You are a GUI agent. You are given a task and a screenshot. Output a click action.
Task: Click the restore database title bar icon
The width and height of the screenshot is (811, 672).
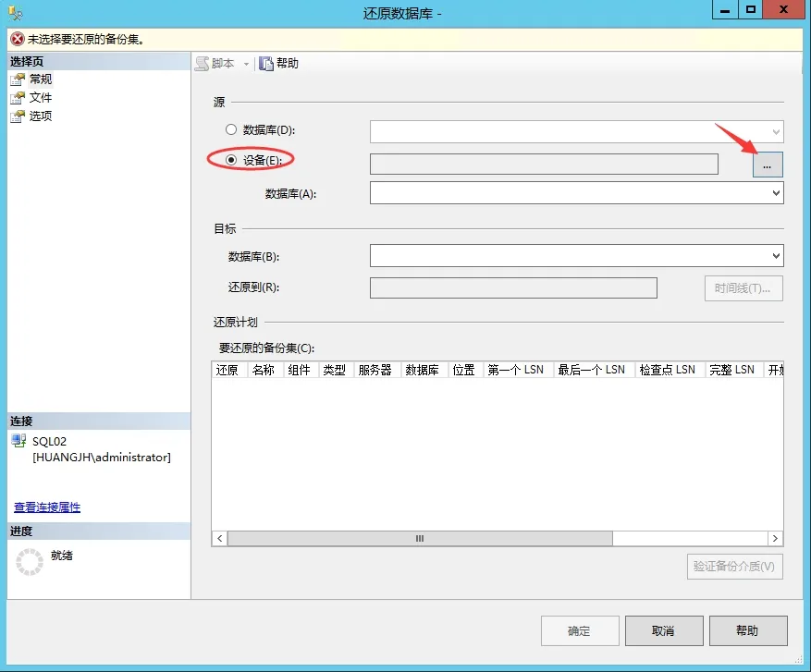[x=16, y=12]
